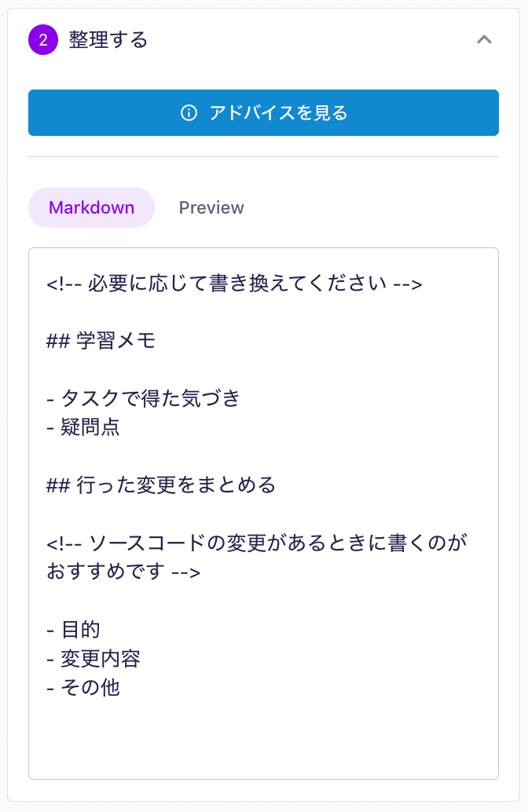Select the Markdown tab

pos(91,207)
